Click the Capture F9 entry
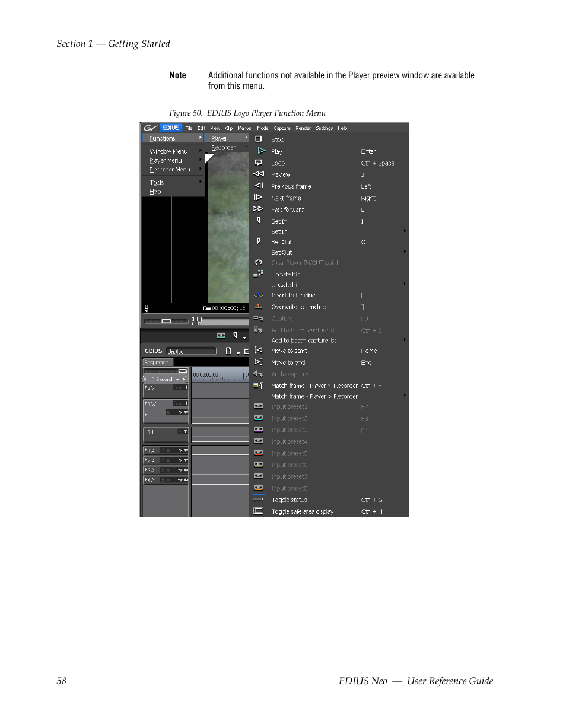The width and height of the screenshot is (566, 728). tap(329, 319)
